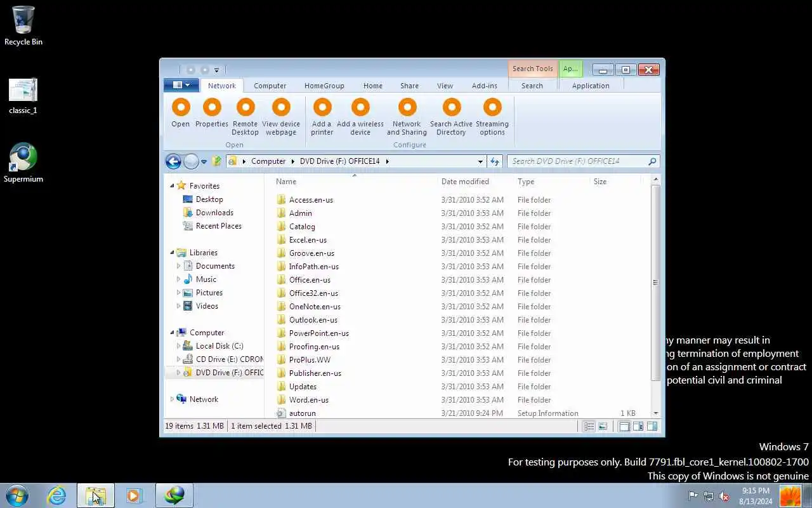The width and height of the screenshot is (812, 508).
Task: Click the Forward navigation button
Action: [x=191, y=161]
